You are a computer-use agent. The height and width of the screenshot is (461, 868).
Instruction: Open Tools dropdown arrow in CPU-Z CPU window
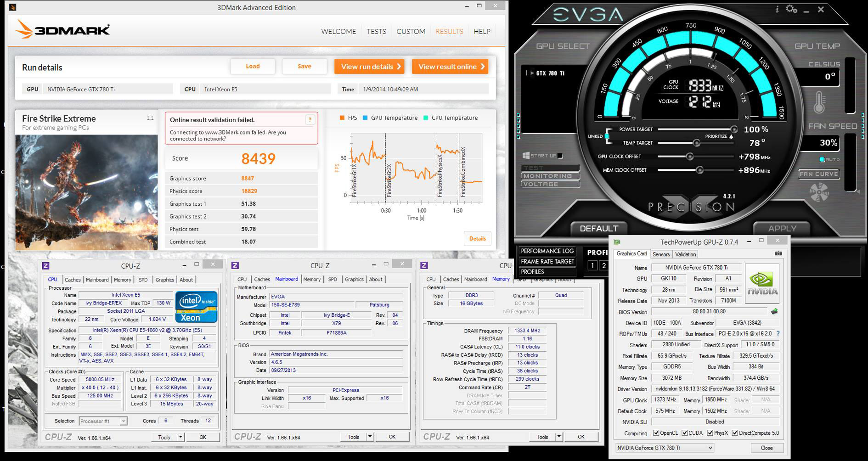click(x=181, y=437)
